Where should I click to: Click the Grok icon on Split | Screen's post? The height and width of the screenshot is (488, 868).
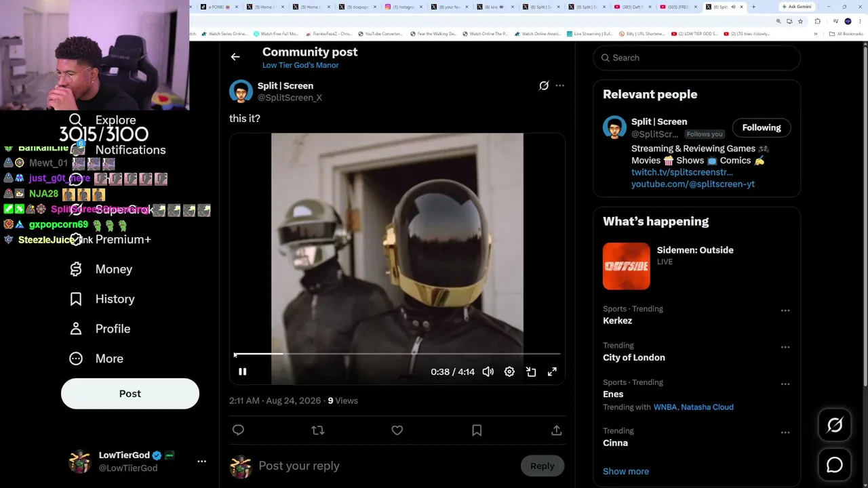544,86
